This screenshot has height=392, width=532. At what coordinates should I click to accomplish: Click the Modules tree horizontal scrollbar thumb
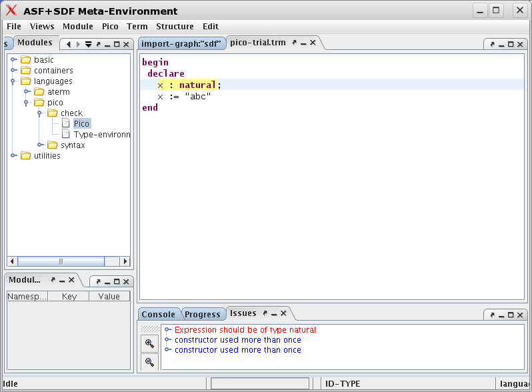[61, 261]
